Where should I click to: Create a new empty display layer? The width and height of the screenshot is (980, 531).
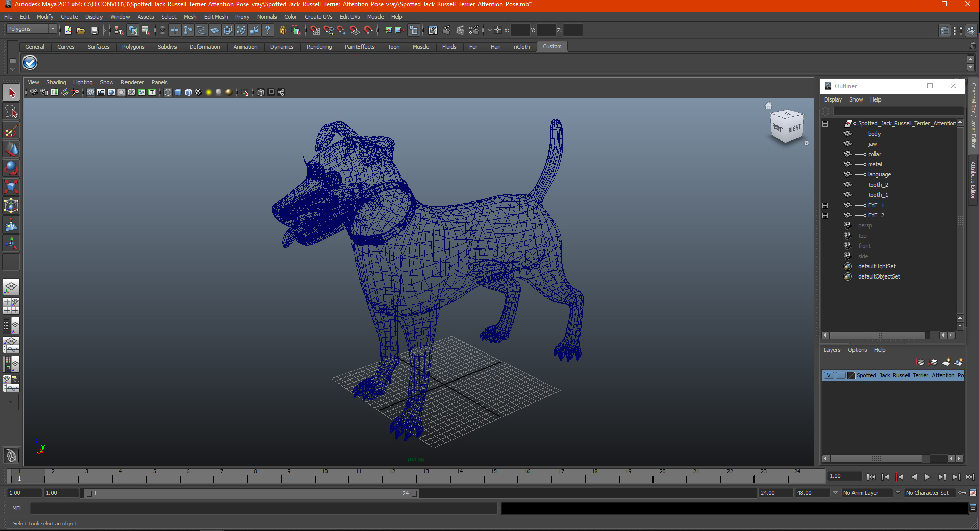tap(946, 362)
